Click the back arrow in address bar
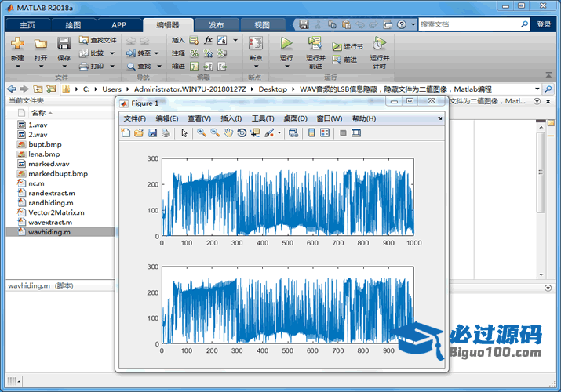The height and width of the screenshot is (392, 561). pyautogui.click(x=11, y=89)
